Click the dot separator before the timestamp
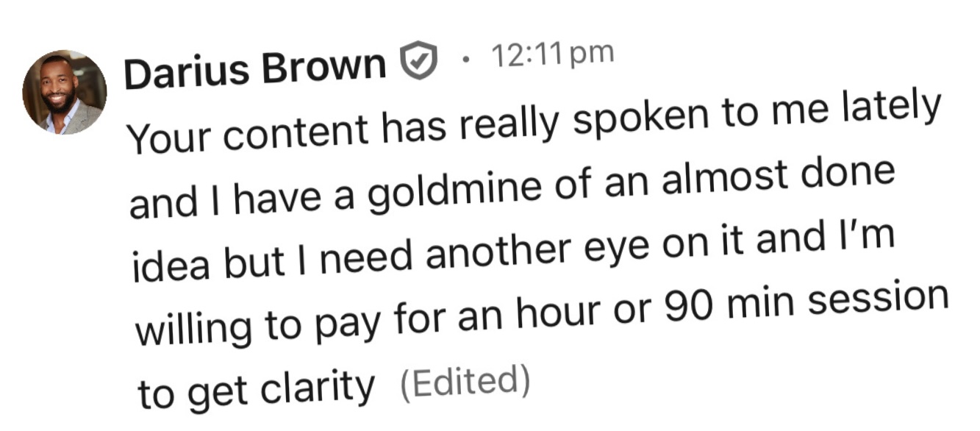Screen dimensions: 980x431 click(463, 58)
